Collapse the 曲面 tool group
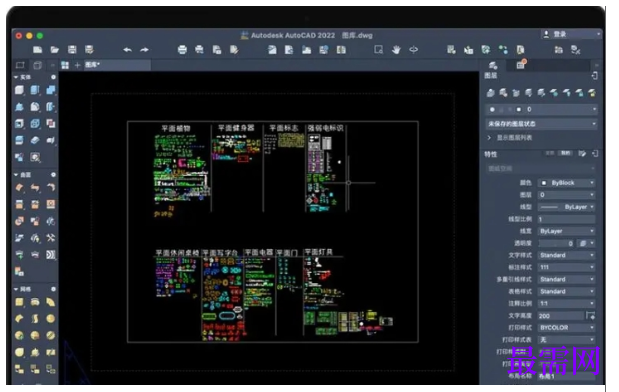Screen dimensions: 619x392 (x=16, y=174)
